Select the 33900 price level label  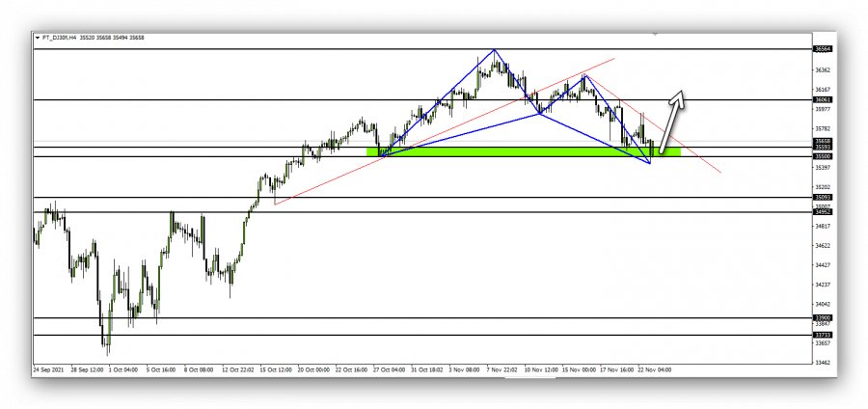click(823, 318)
